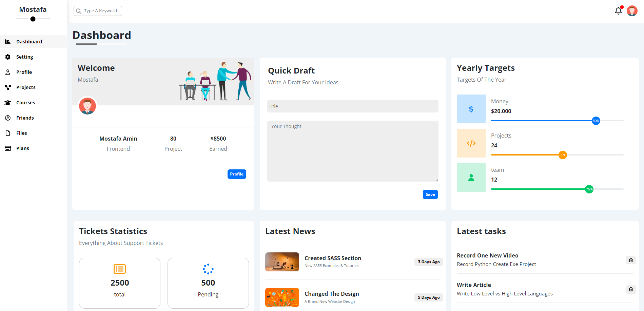
Task: Click the green team person icon
Action: pos(471,178)
